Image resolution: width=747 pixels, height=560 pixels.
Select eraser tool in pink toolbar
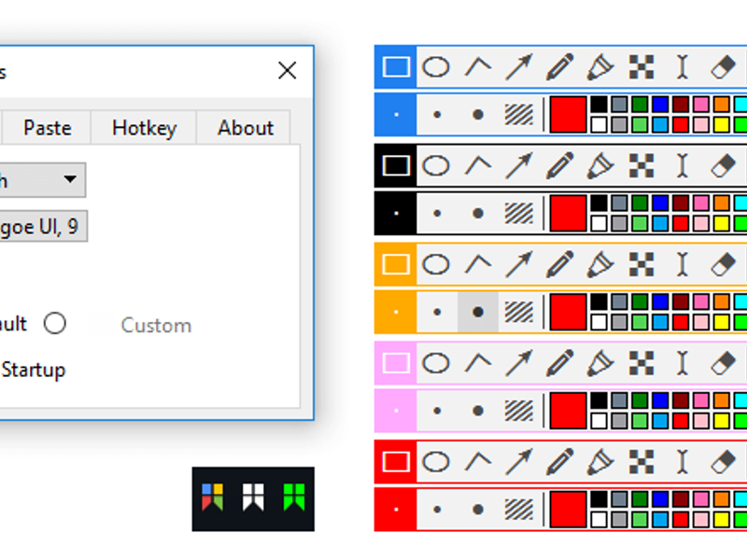click(723, 363)
